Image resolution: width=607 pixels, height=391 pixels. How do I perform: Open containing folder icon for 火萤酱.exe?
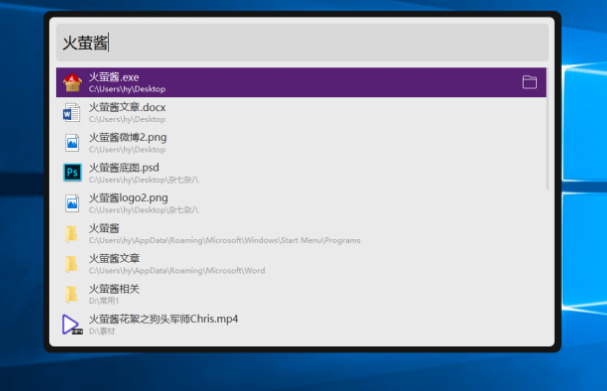tap(529, 82)
